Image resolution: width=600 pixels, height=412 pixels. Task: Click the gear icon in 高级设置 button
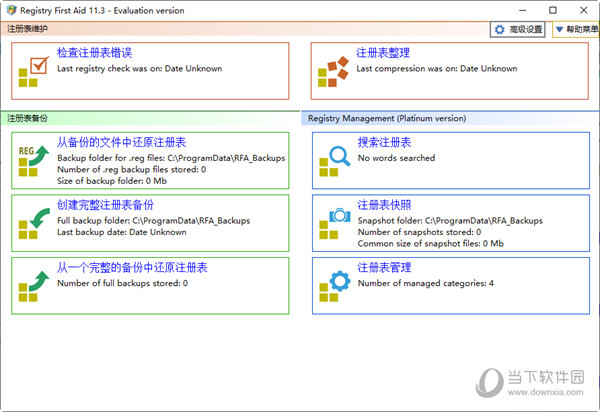point(499,29)
